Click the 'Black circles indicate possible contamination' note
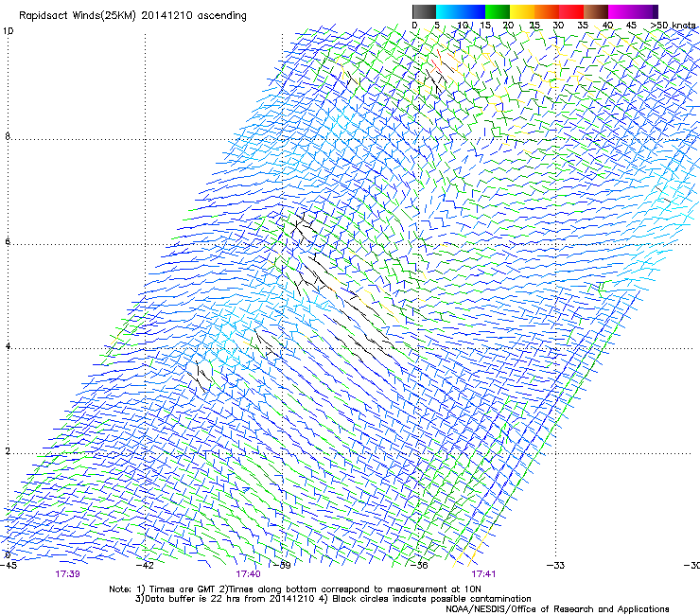 click(431, 599)
